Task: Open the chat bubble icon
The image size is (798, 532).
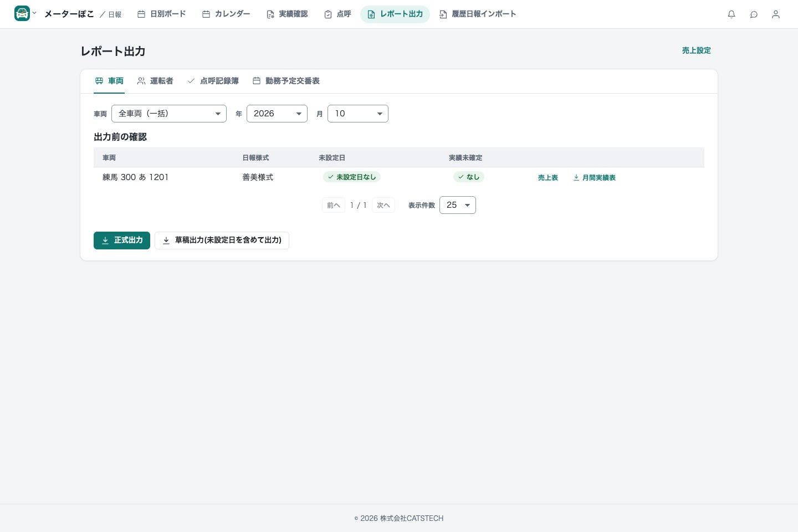Action: point(754,14)
